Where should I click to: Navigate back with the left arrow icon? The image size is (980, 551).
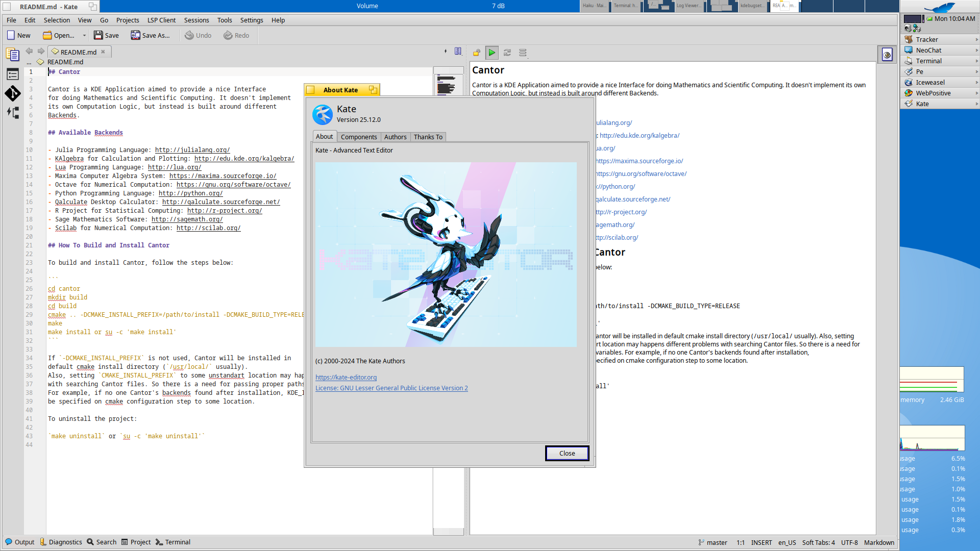coord(29,51)
